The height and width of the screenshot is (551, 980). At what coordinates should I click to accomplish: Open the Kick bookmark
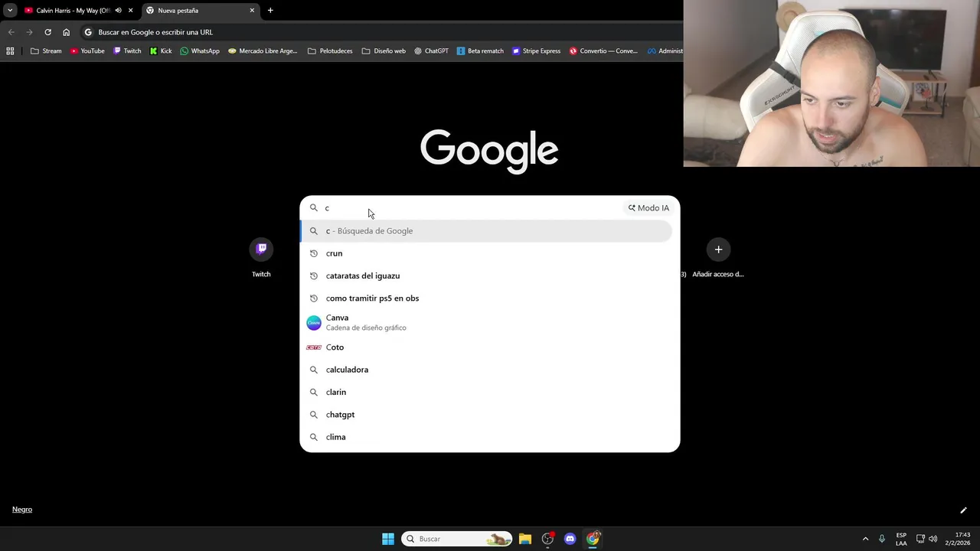(161, 51)
